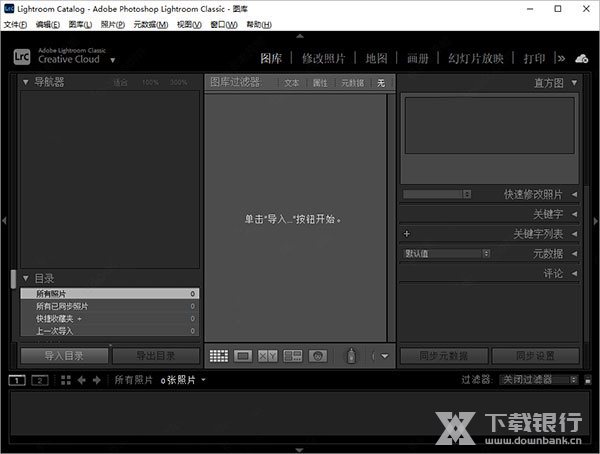
Task: Hide the top module picker panel arrow
Action: 300,36
